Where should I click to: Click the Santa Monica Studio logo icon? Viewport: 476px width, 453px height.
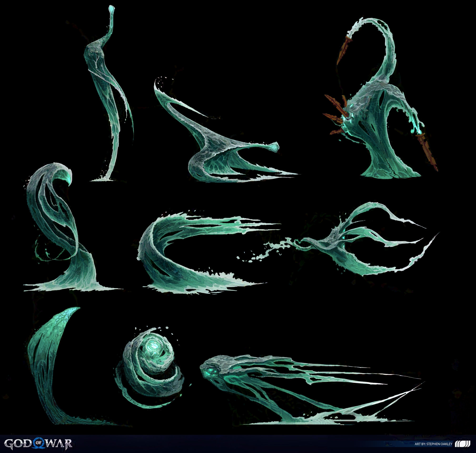coord(462,444)
